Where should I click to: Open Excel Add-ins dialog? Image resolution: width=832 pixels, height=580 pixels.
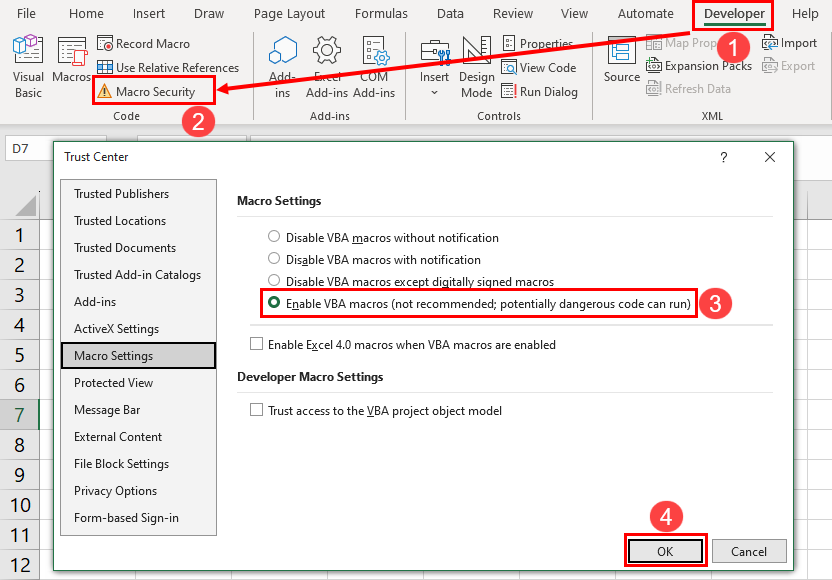coord(326,66)
